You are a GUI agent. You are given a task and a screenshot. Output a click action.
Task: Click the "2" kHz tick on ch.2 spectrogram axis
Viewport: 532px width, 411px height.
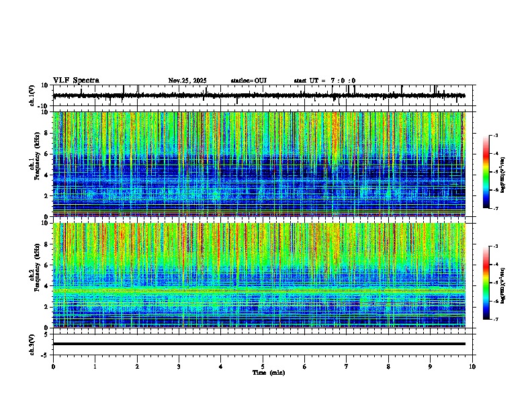[47, 307]
